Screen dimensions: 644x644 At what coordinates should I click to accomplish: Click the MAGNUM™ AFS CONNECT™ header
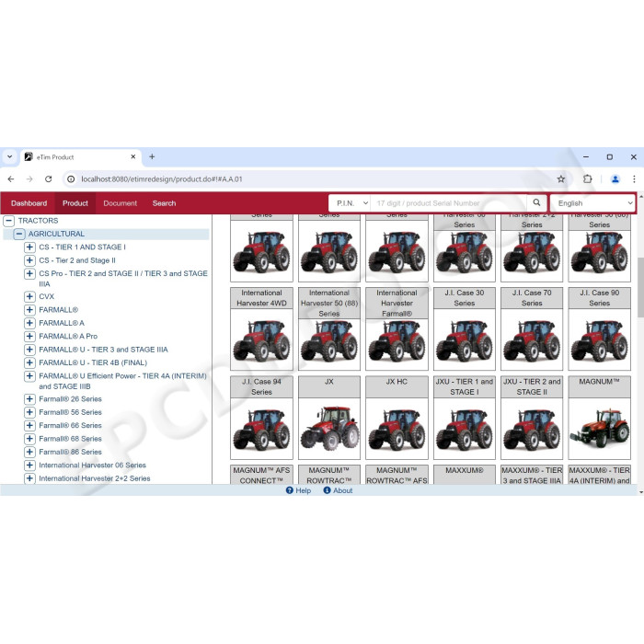[261, 475]
